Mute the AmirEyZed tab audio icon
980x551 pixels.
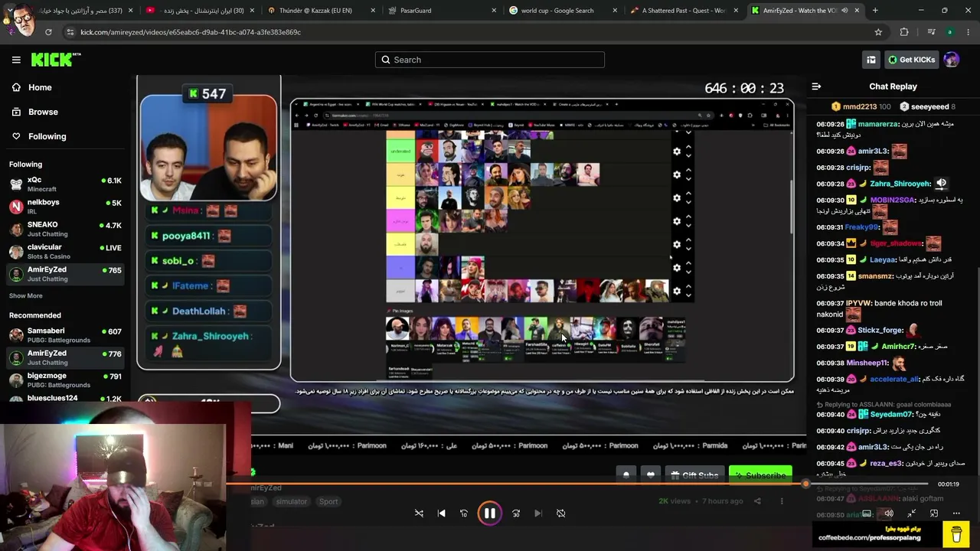pyautogui.click(x=844, y=11)
